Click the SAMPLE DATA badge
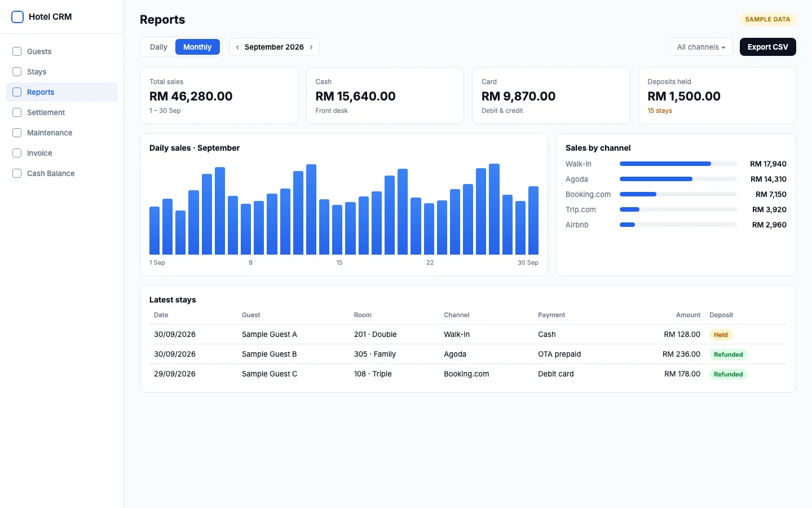The width and height of the screenshot is (812, 508). pyautogui.click(x=767, y=19)
